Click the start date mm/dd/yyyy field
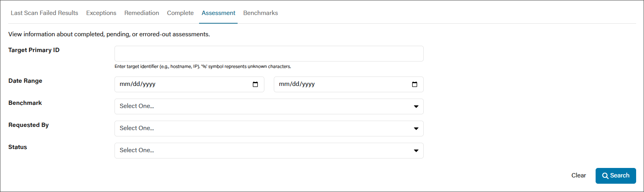The image size is (644, 192). pyautogui.click(x=189, y=84)
